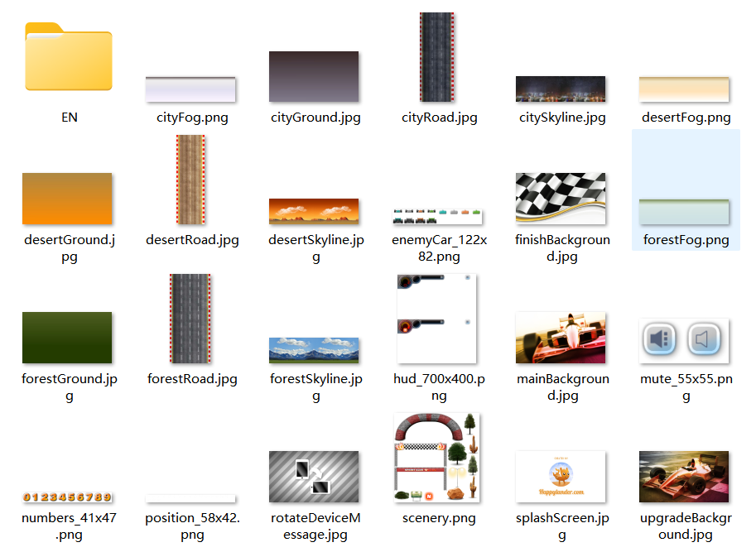Click the "cityFog.png" file name
Screen dimensions: 756x552
(192, 118)
